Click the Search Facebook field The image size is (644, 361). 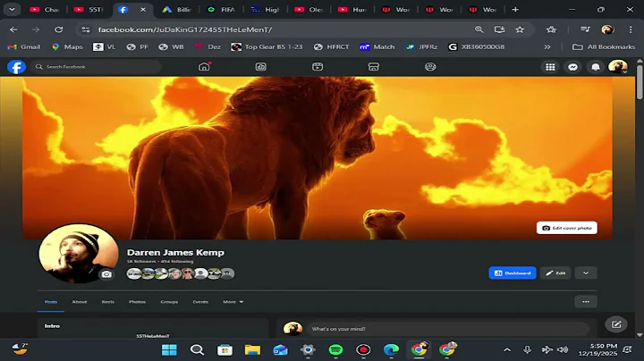tap(96, 66)
